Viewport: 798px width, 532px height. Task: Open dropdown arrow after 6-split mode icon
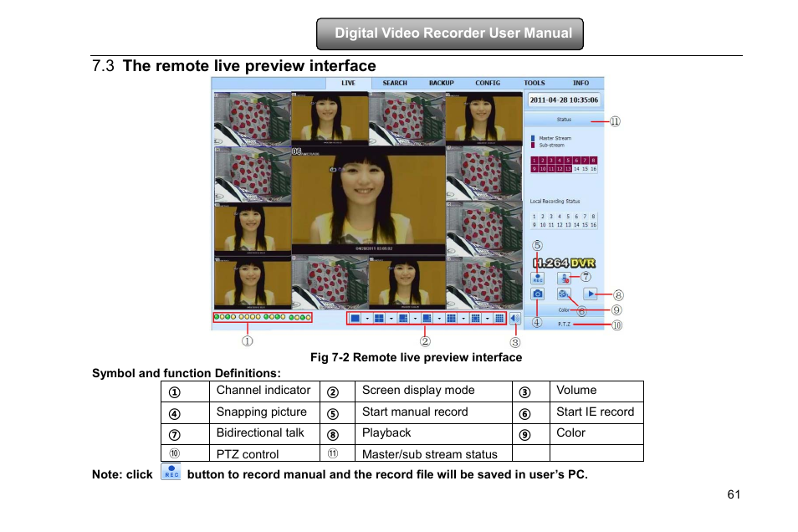tap(415, 318)
